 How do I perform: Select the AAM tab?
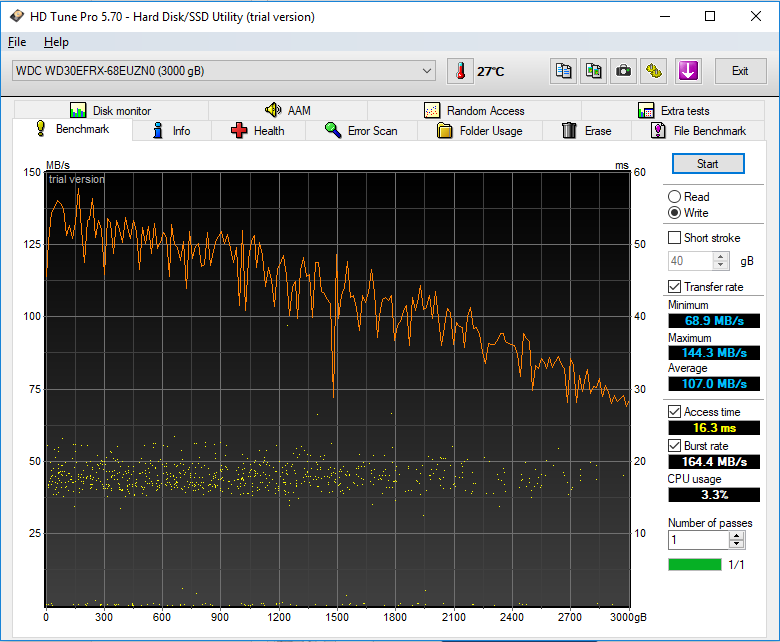tap(288, 110)
